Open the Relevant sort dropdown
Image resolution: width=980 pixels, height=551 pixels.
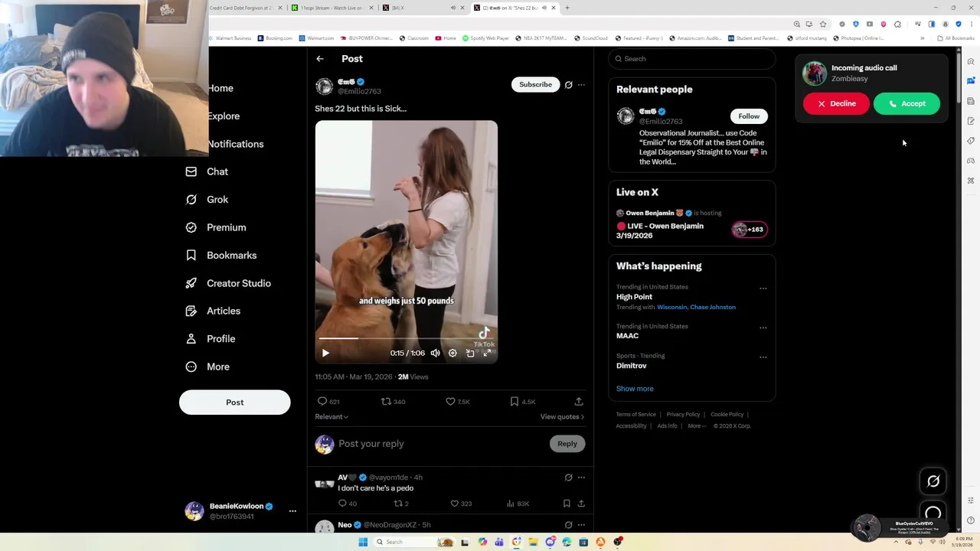tap(332, 417)
